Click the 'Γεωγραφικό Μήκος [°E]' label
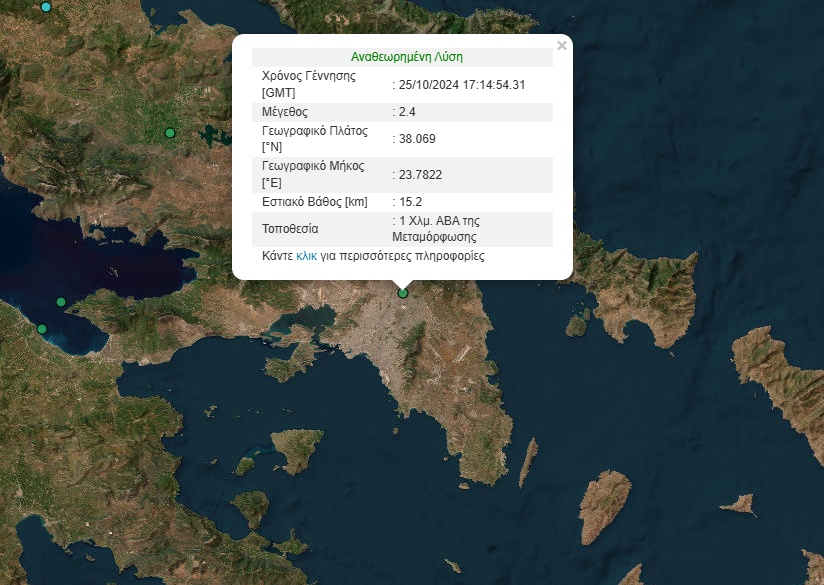 (312, 174)
